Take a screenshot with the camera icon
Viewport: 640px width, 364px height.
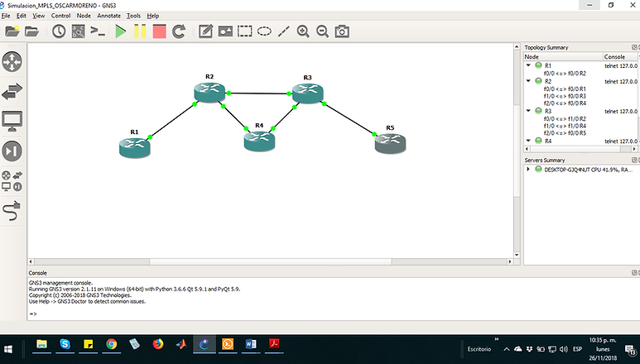pos(342,31)
